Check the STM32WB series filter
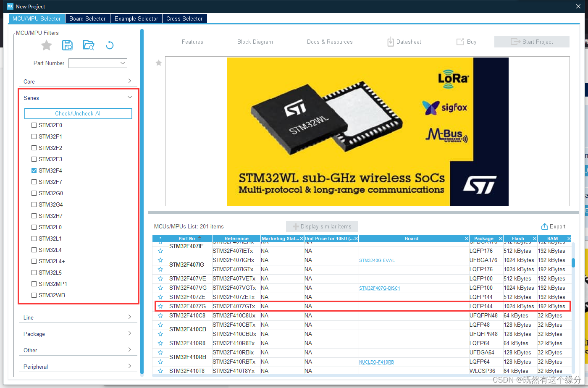This screenshot has height=388, width=588. (x=34, y=295)
